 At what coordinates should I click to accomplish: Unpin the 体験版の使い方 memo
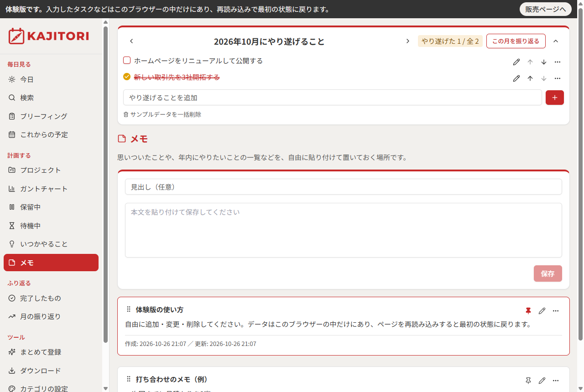pyautogui.click(x=528, y=311)
